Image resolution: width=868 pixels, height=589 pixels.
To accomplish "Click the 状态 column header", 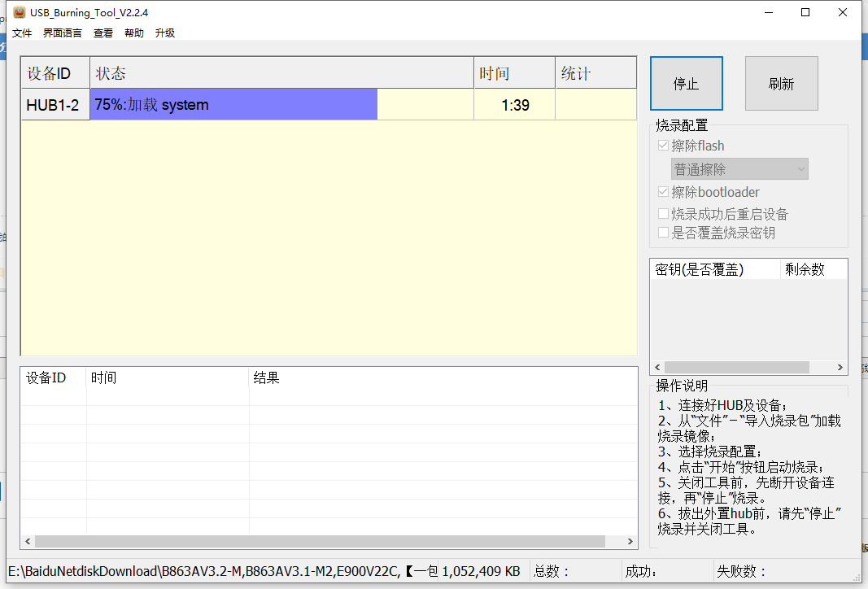I will click(x=281, y=73).
